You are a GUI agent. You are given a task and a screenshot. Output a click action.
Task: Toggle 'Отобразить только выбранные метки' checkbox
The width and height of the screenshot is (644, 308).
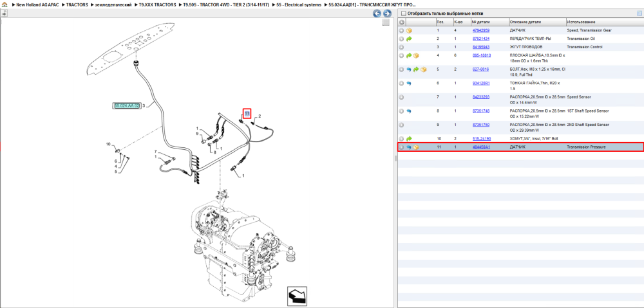click(x=403, y=13)
